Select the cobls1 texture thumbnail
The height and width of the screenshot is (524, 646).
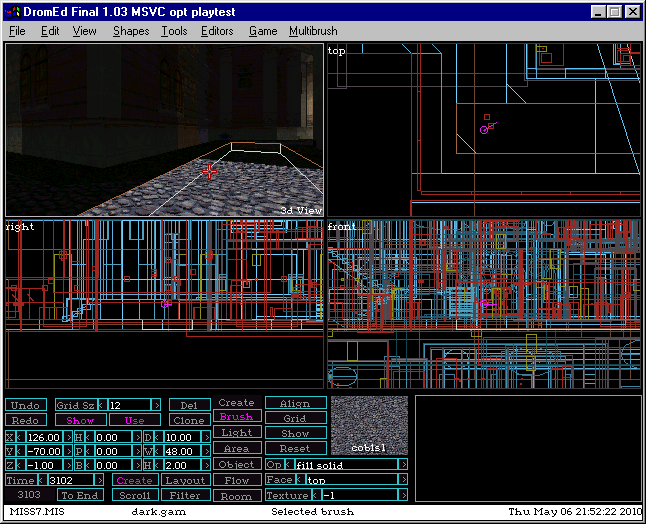369,425
